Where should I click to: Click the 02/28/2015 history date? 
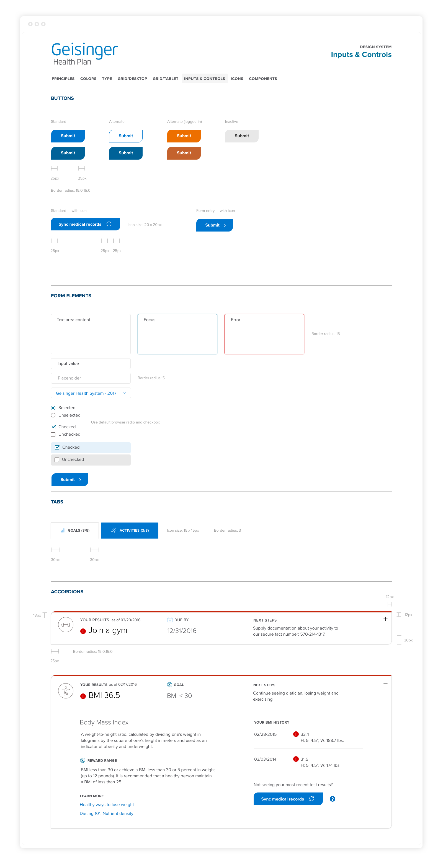pos(265,734)
